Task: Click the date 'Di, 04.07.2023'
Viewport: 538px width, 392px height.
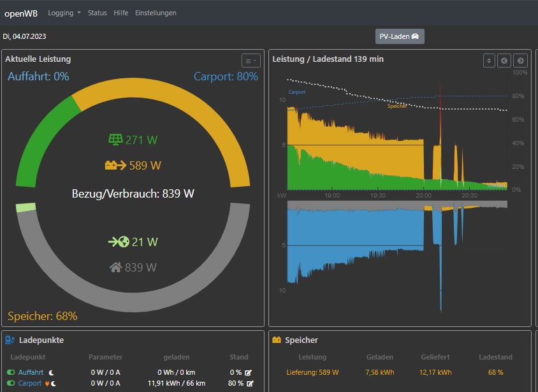Action: click(x=24, y=36)
